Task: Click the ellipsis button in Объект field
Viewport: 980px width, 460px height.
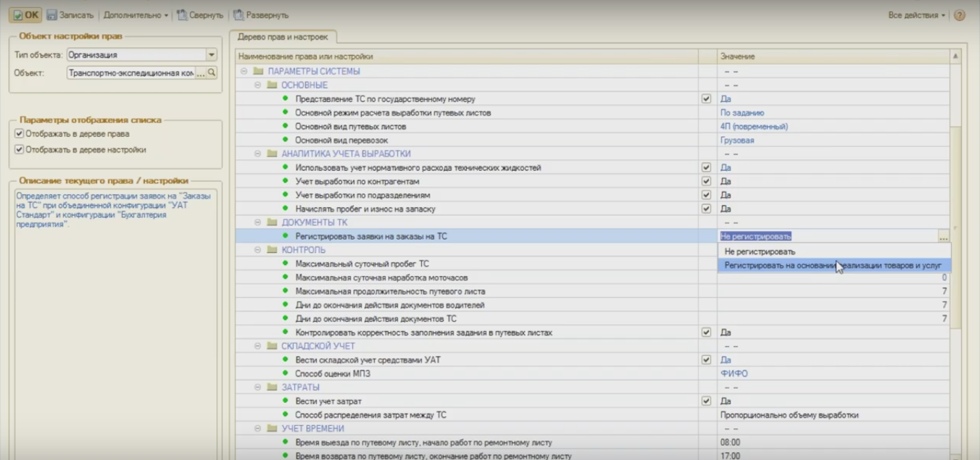Action: click(x=201, y=73)
